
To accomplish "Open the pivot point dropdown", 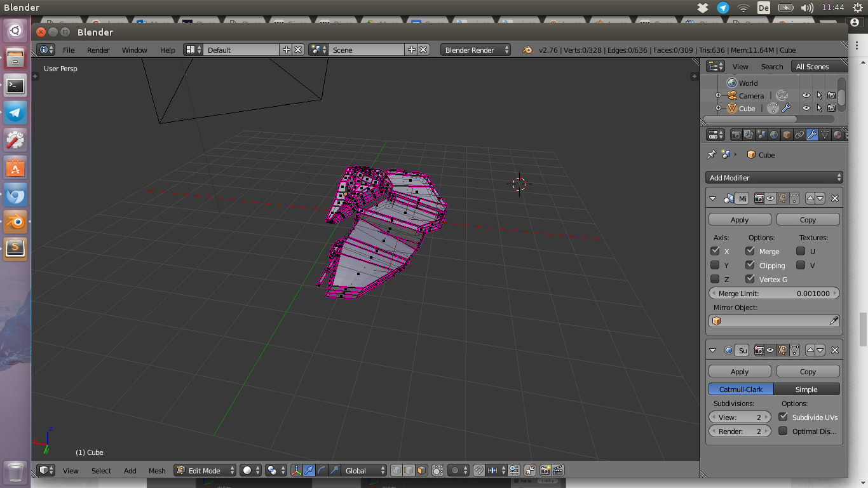I will [x=276, y=470].
